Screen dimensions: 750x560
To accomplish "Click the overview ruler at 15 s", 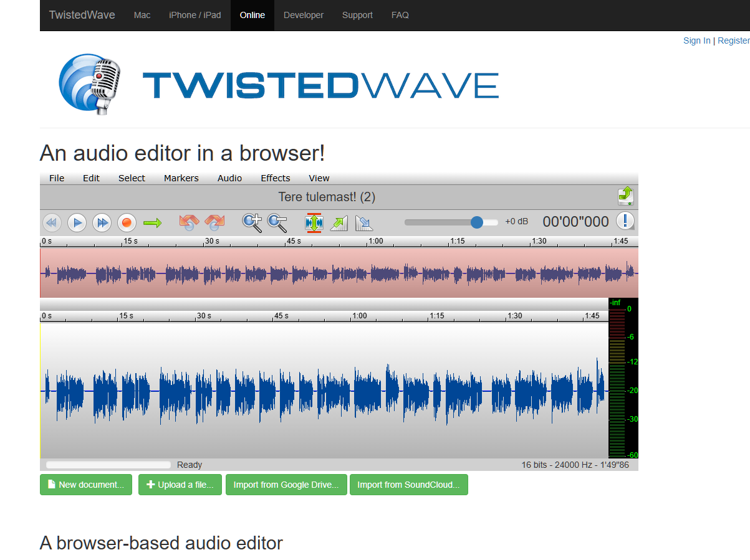I will pyautogui.click(x=123, y=241).
